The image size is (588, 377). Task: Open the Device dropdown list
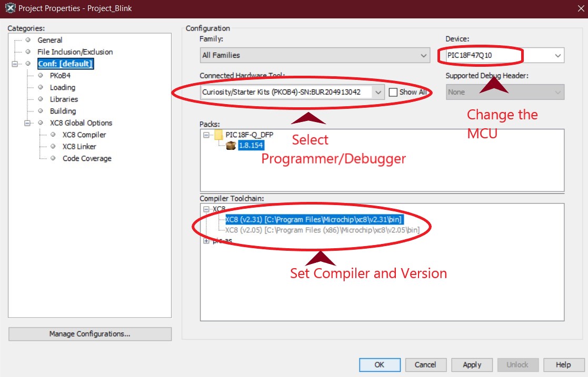(558, 55)
